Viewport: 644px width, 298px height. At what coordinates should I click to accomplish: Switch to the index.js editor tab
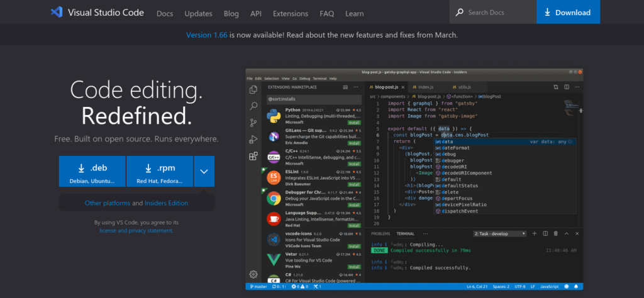coord(426,87)
